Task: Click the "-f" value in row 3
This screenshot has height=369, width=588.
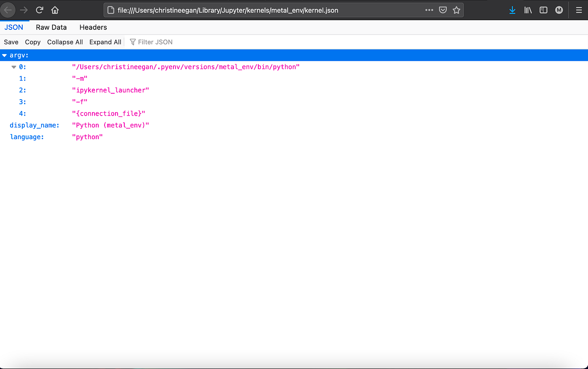Action: click(80, 102)
